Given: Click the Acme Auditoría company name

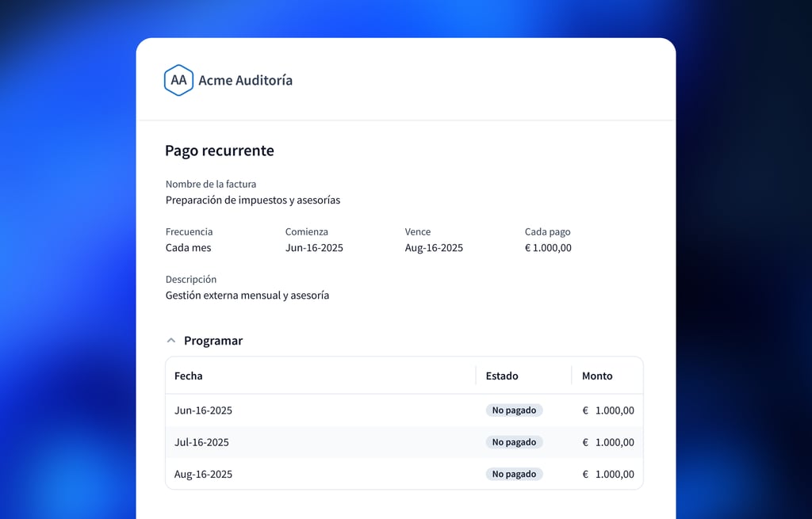Looking at the screenshot, I should click(x=245, y=80).
